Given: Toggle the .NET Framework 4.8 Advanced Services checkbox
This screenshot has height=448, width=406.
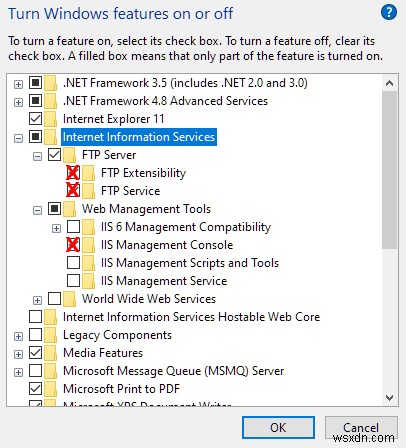Looking at the screenshot, I should (x=35, y=101).
